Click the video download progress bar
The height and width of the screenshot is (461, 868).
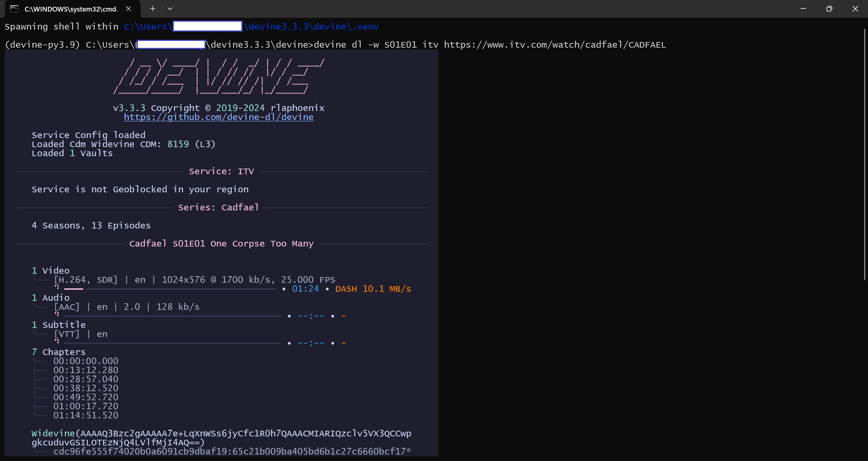coord(170,289)
